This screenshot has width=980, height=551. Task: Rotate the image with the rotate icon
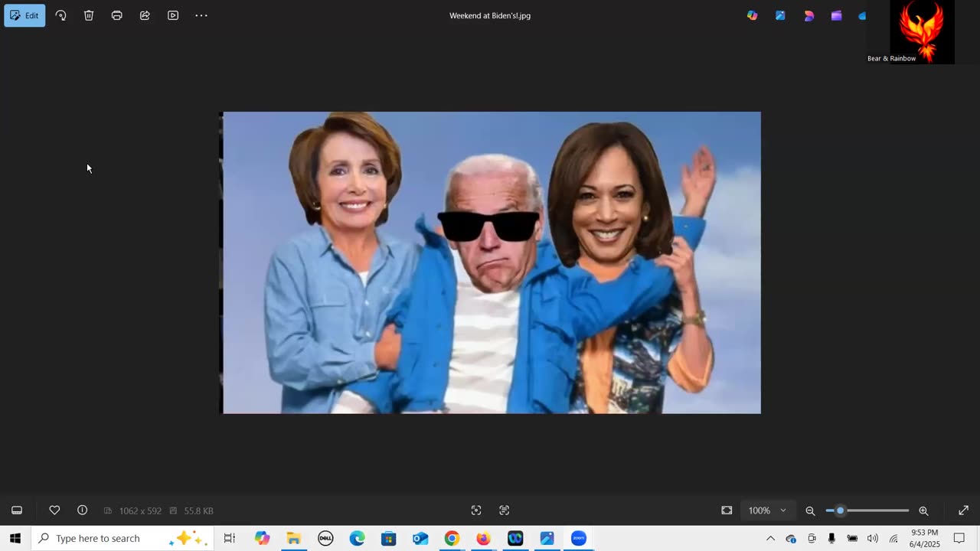(x=60, y=15)
